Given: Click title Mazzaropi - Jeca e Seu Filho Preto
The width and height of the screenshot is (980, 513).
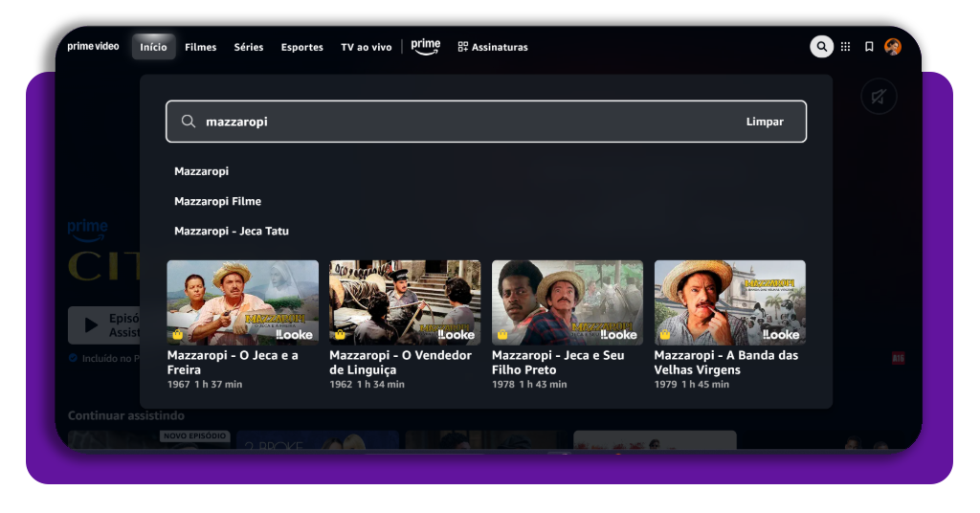Looking at the screenshot, I should click(558, 363).
